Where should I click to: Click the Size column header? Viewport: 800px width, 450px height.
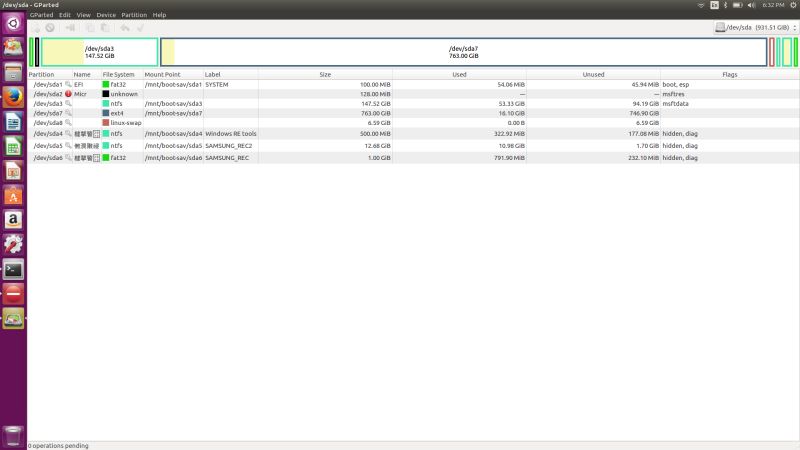[325, 74]
